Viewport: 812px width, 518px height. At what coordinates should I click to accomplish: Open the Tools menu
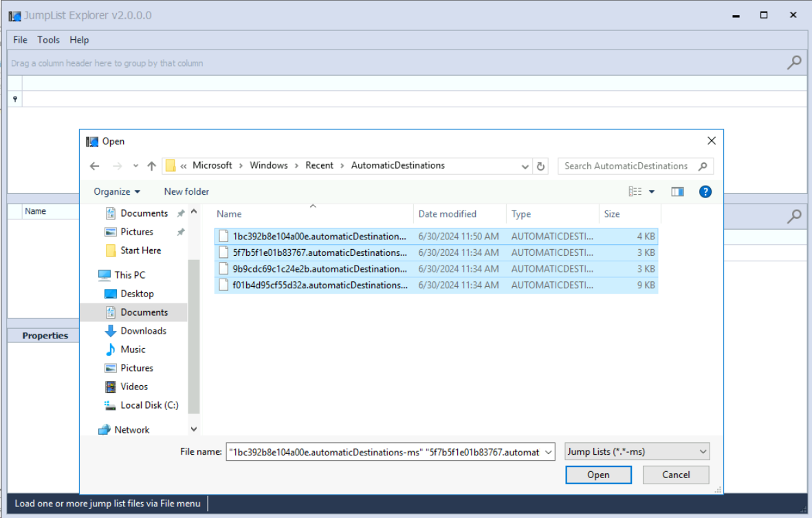click(x=48, y=40)
